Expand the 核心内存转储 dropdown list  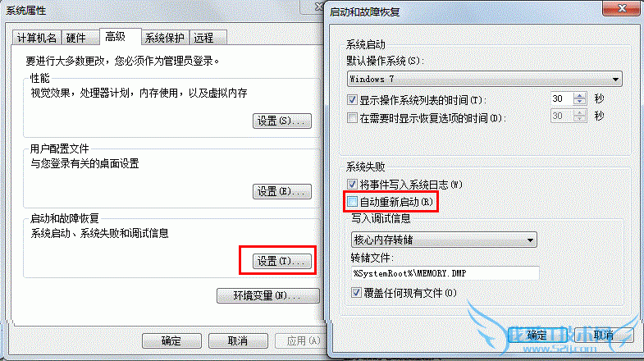tap(444, 240)
